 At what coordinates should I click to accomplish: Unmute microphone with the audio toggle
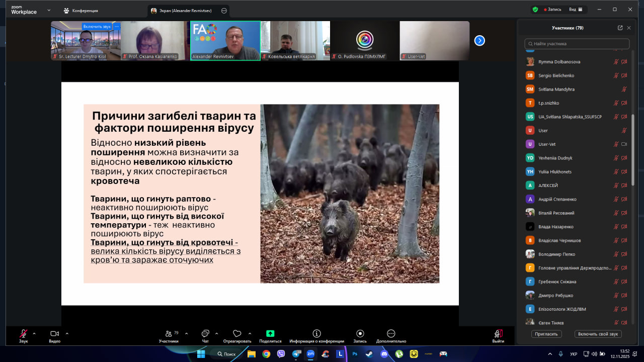pos(24,334)
